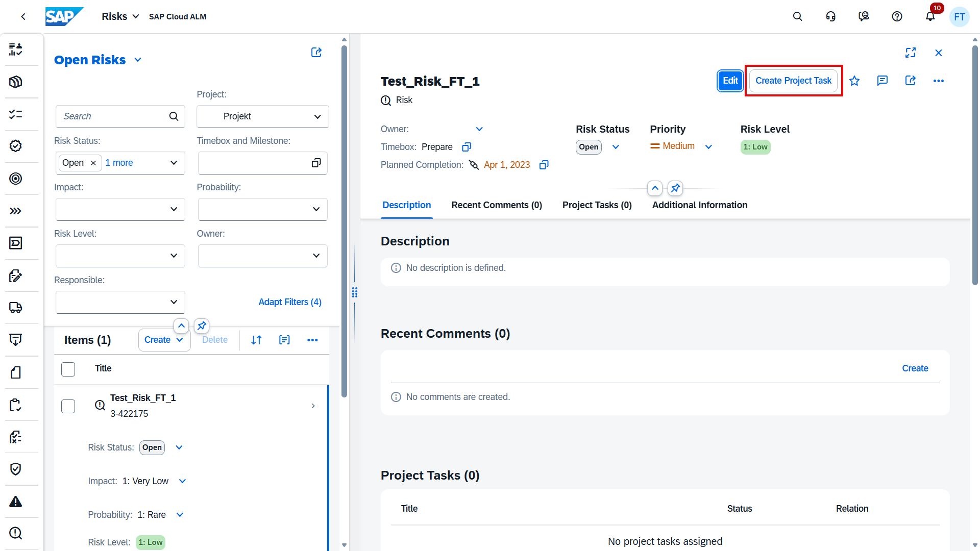Click the search magnifier in top bar
This screenshot has height=551, width=980.
point(797,16)
